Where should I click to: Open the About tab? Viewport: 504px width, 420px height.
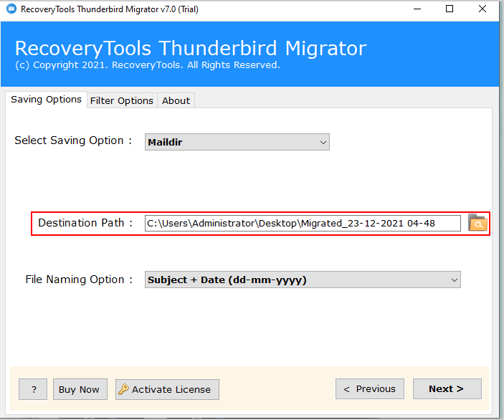pyautogui.click(x=176, y=100)
